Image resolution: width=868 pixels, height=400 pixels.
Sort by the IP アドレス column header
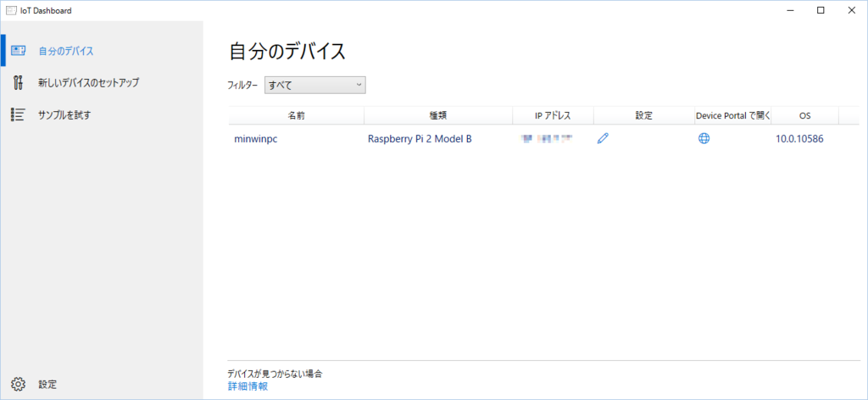coord(553,115)
